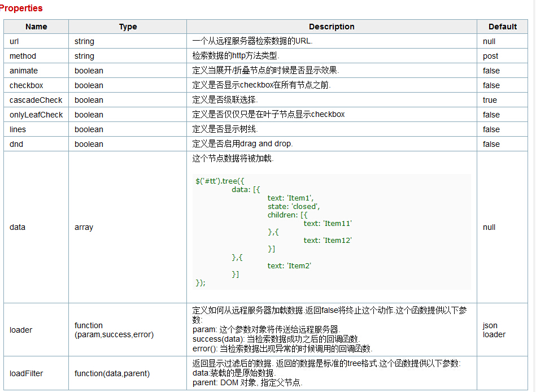536x392 pixels.
Task: Click the method property name
Action: (23, 56)
